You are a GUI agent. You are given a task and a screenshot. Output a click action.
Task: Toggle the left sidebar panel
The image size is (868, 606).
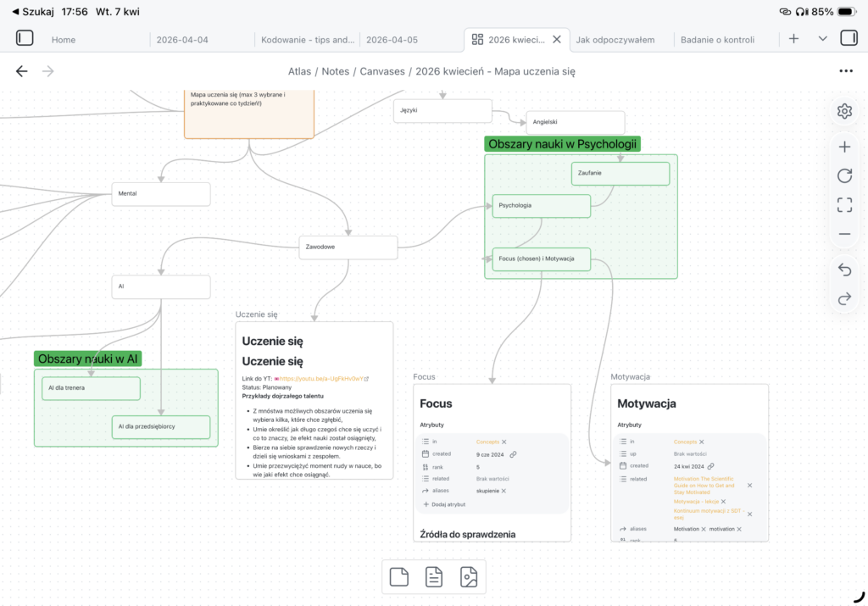coord(25,38)
